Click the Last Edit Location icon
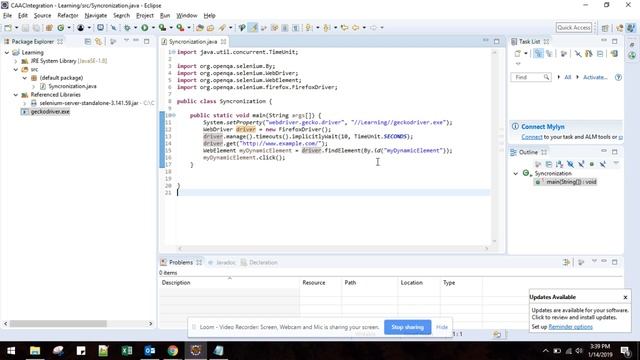The height and width of the screenshot is (360, 640). tap(344, 28)
